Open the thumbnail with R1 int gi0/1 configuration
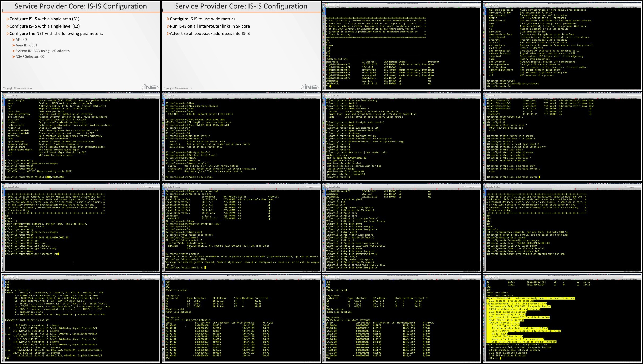 coord(562,137)
